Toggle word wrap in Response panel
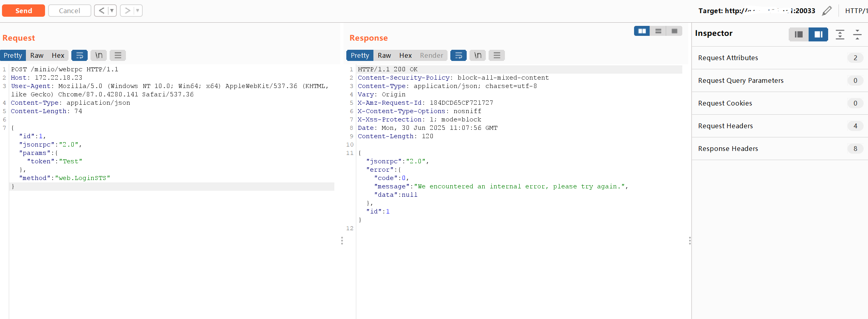This screenshot has height=319, width=868. [x=458, y=55]
